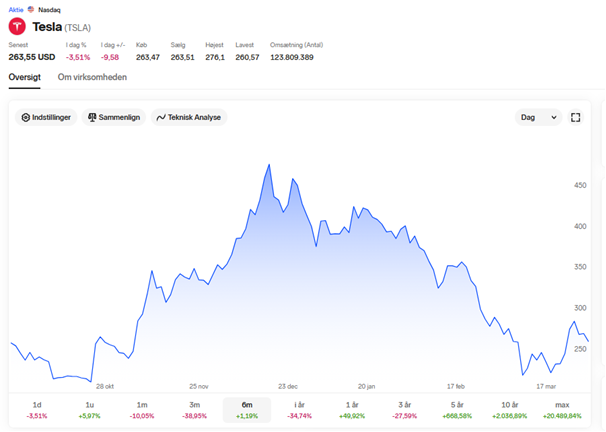Open Teknisk Analyse
The width and height of the screenshot is (606, 432).
[x=189, y=117]
